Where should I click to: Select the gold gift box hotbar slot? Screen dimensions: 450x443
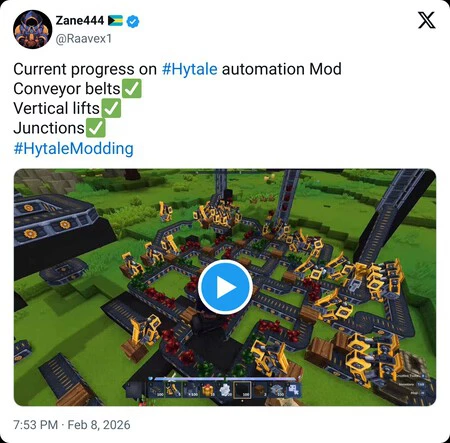[208, 390]
